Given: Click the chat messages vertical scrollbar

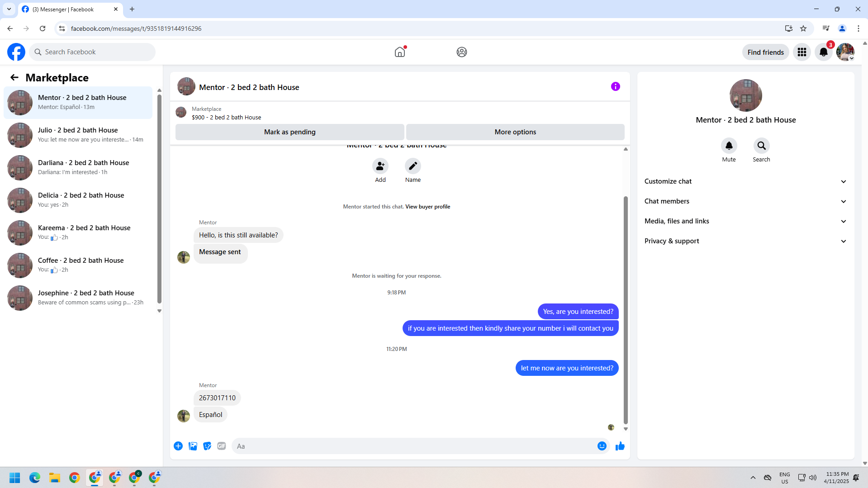Looking at the screenshot, I should pos(626,310).
